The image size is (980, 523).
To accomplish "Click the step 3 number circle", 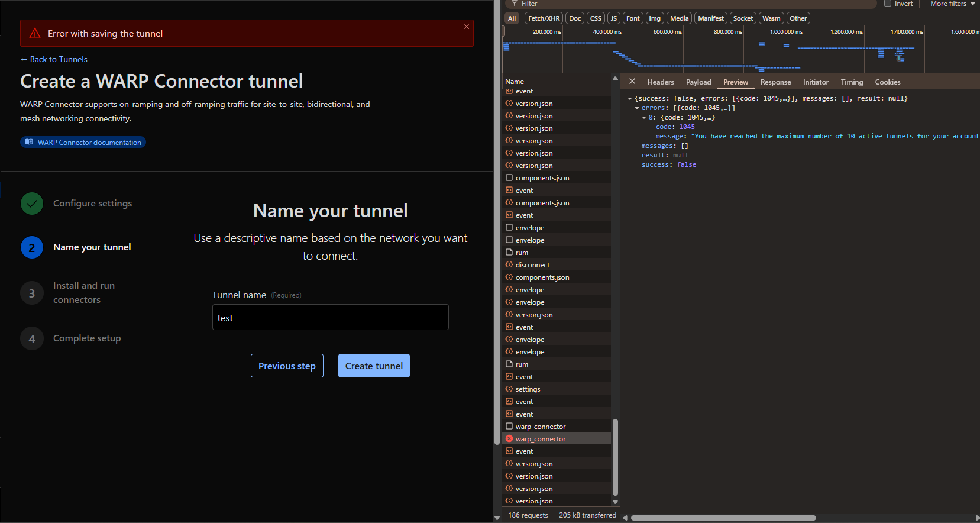I will [x=32, y=293].
